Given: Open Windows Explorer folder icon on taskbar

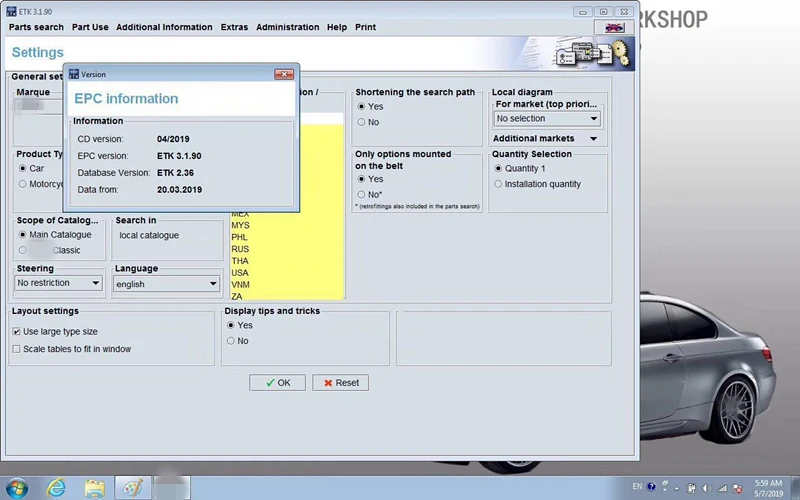Looking at the screenshot, I should [94, 488].
